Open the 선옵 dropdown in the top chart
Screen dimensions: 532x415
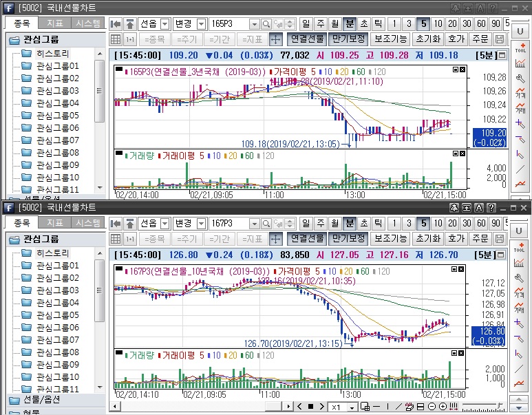click(164, 24)
